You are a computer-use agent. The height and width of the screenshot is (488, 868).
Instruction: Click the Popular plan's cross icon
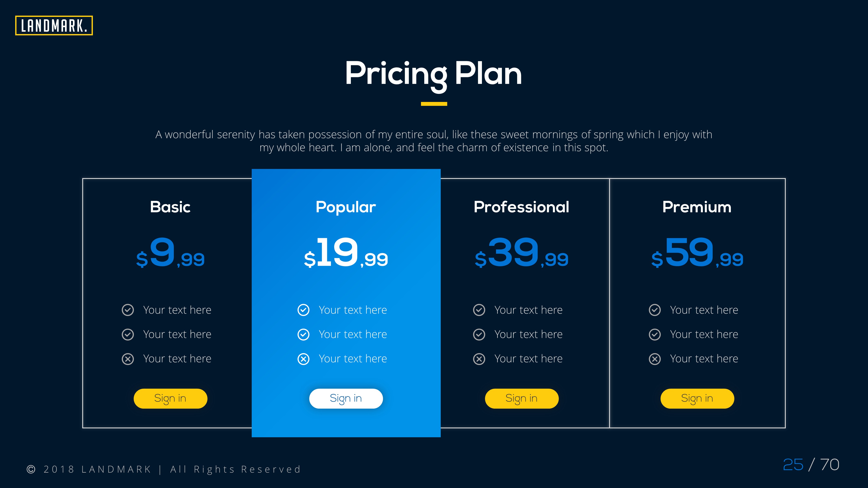pos(303,359)
